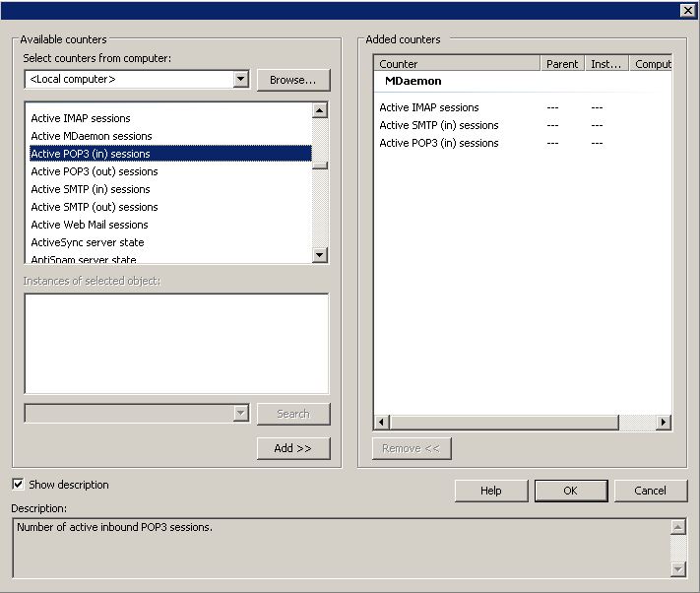Click the Inst... column header
The height and width of the screenshot is (593, 700).
coord(606,64)
